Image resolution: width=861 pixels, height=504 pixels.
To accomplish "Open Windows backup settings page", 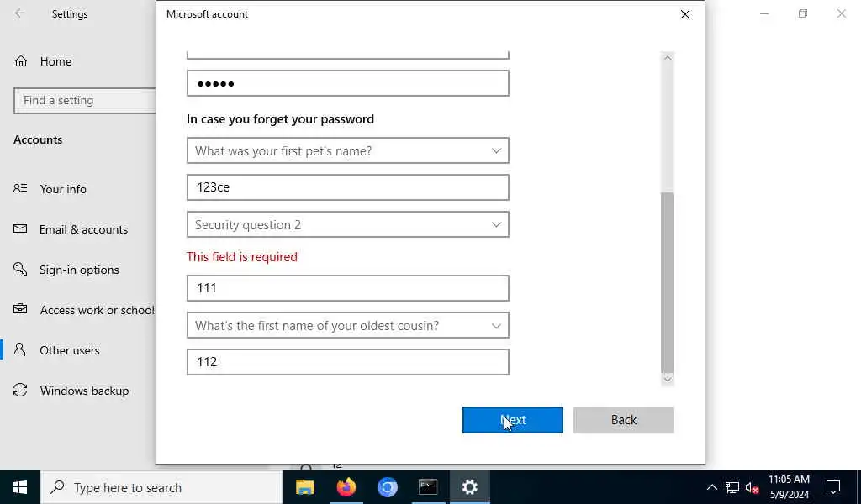I will pos(84,391).
